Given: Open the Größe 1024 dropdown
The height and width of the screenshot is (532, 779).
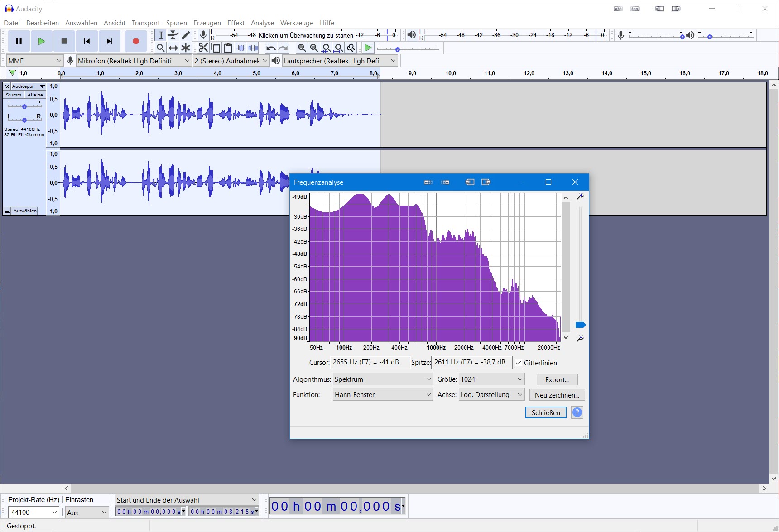Looking at the screenshot, I should coord(491,379).
